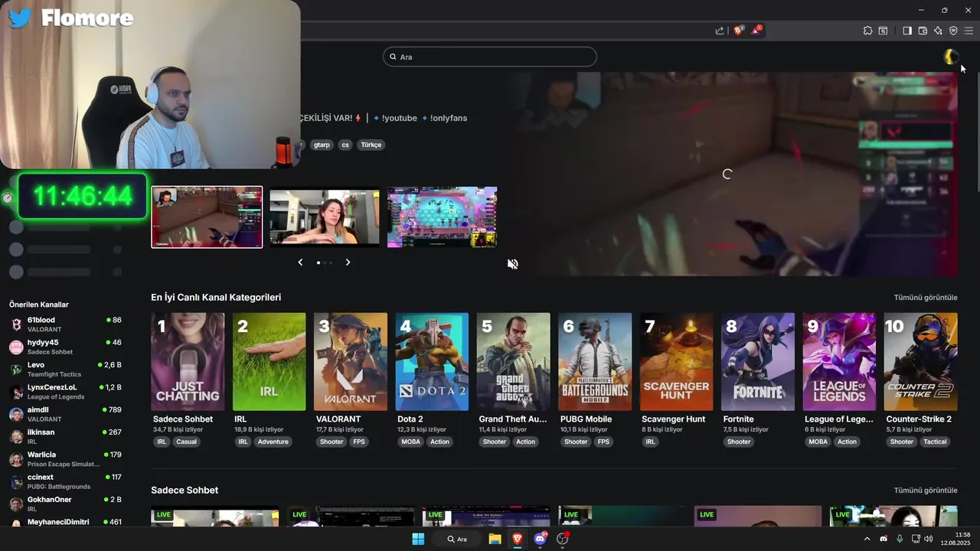The height and width of the screenshot is (551, 980).
Task: Click the cs stream tag
Action: (345, 145)
